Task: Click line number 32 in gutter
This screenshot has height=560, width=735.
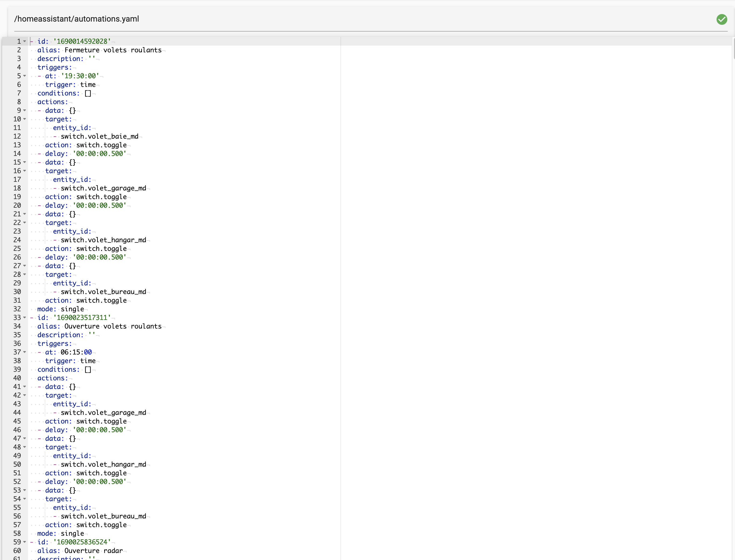Action: pyautogui.click(x=17, y=309)
